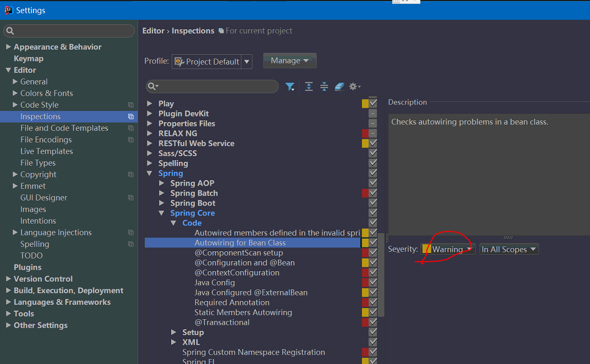This screenshot has width=590, height=364.
Task: Click the project icon beside Language Injections
Action: 130,233
